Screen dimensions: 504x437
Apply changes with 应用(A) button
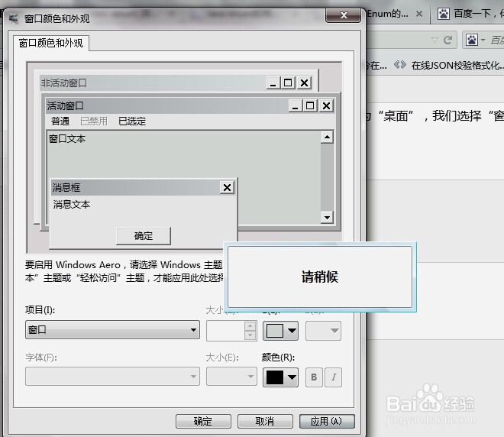(327, 421)
